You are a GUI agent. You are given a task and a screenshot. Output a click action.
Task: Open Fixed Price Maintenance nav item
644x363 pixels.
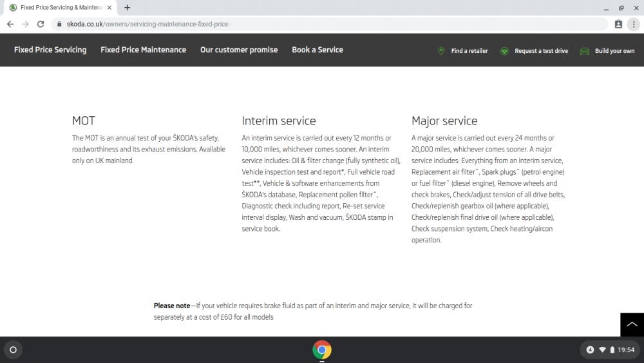144,50
